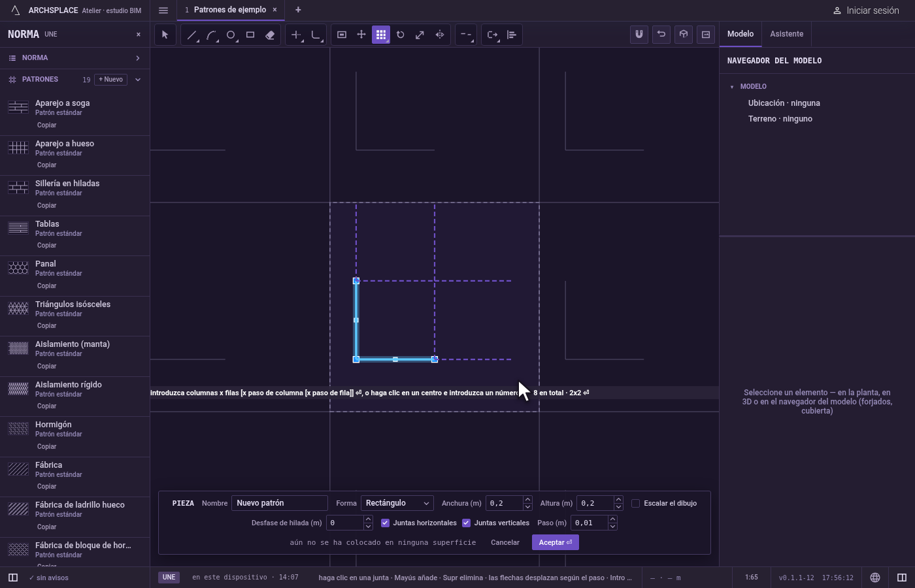The height and width of the screenshot is (588, 915).
Task: Switch to the Asistente tab
Action: click(x=786, y=34)
